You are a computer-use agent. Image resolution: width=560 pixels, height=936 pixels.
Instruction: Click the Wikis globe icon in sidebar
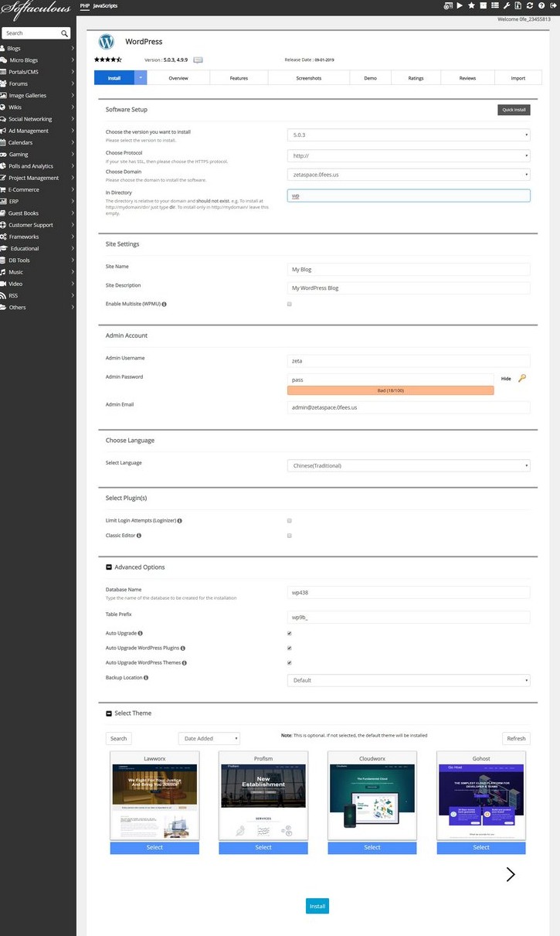(x=3, y=107)
